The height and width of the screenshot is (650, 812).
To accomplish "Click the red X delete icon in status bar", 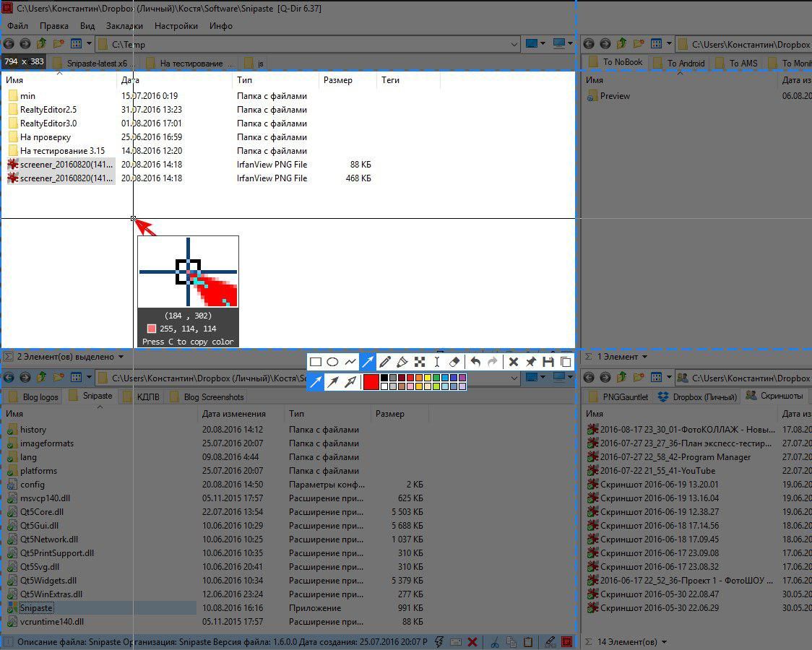I will pos(472,642).
